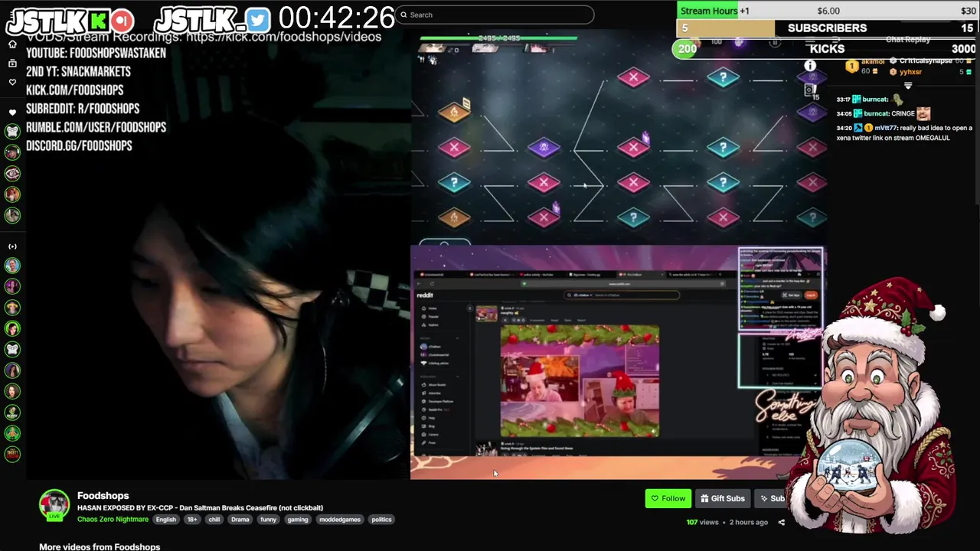The height and width of the screenshot is (551, 980).
Task: Click the More videos from Foodshops heading
Action: coord(100,546)
